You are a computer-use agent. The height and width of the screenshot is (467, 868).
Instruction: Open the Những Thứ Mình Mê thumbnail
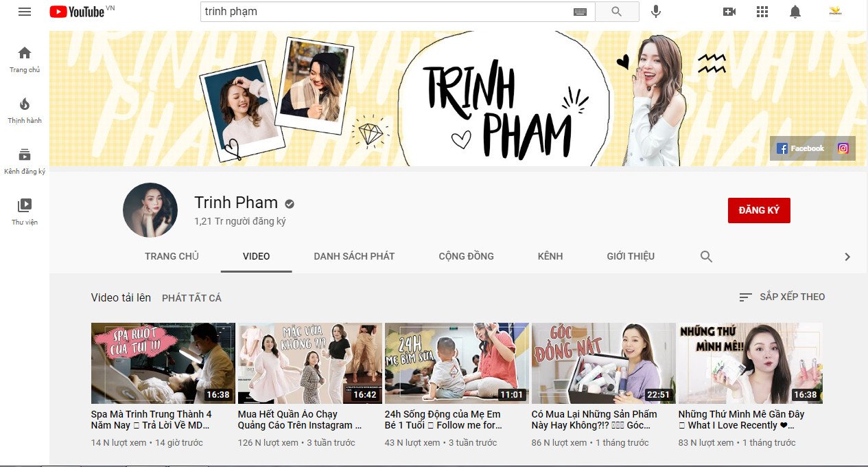pos(751,363)
